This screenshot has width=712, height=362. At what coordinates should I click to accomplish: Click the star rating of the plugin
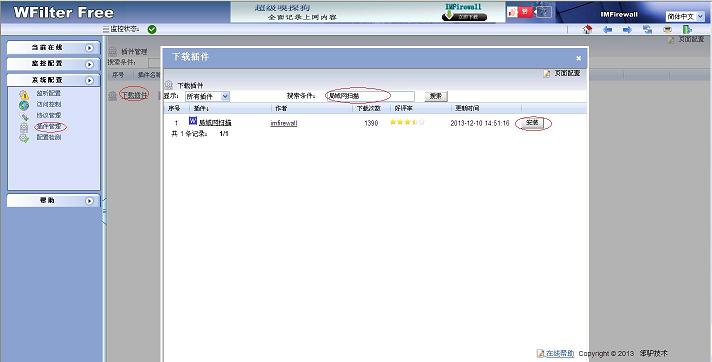(x=407, y=122)
